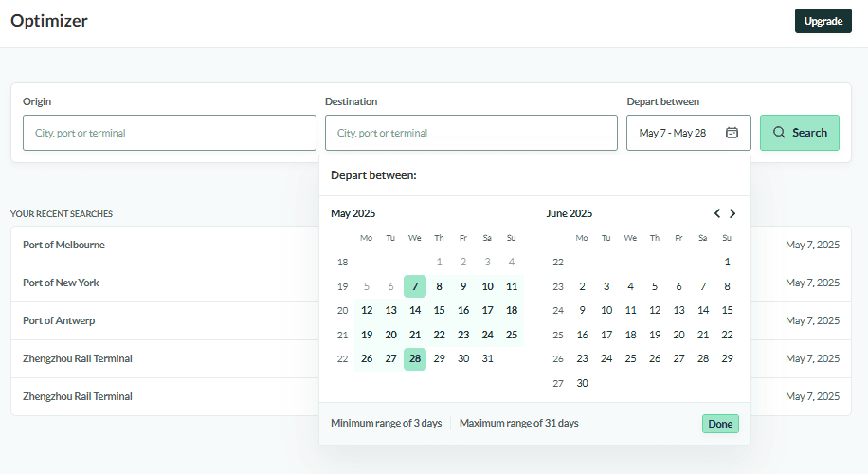Click the YOUR RECENT SEARCHES heading
Screen dimensions: 868x474
click(x=62, y=213)
